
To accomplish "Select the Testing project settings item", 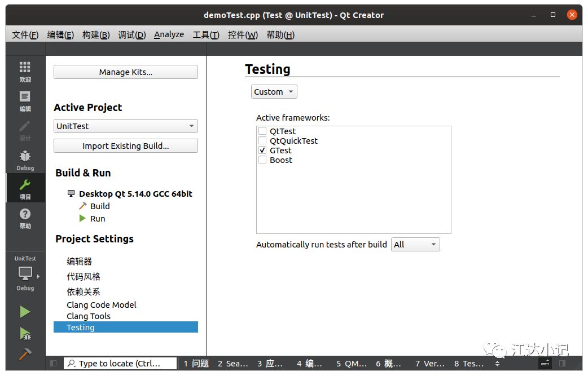I will (x=126, y=328).
